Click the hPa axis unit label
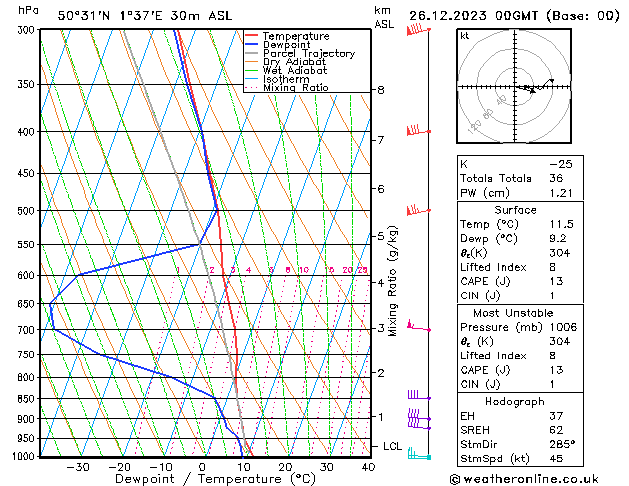 coord(28,10)
